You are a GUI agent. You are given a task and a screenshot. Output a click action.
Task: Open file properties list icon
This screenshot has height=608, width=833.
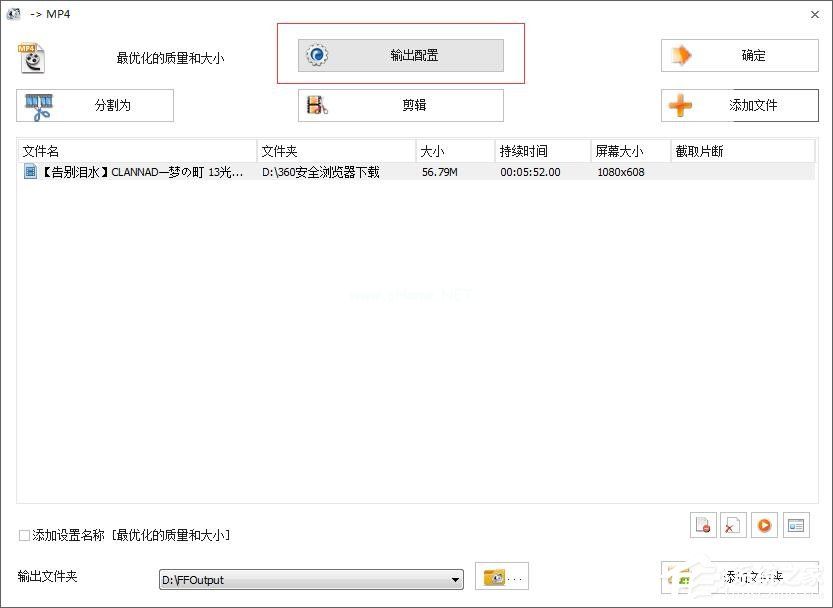point(796,524)
